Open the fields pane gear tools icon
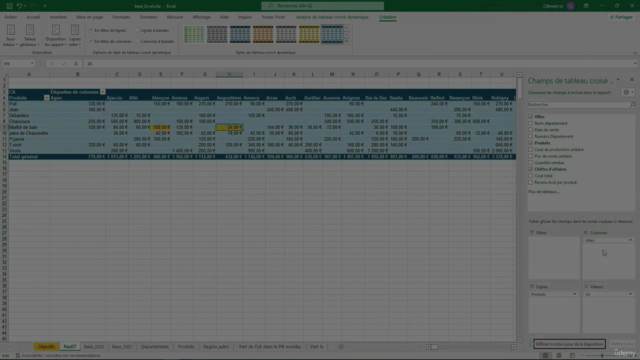 tap(626, 93)
